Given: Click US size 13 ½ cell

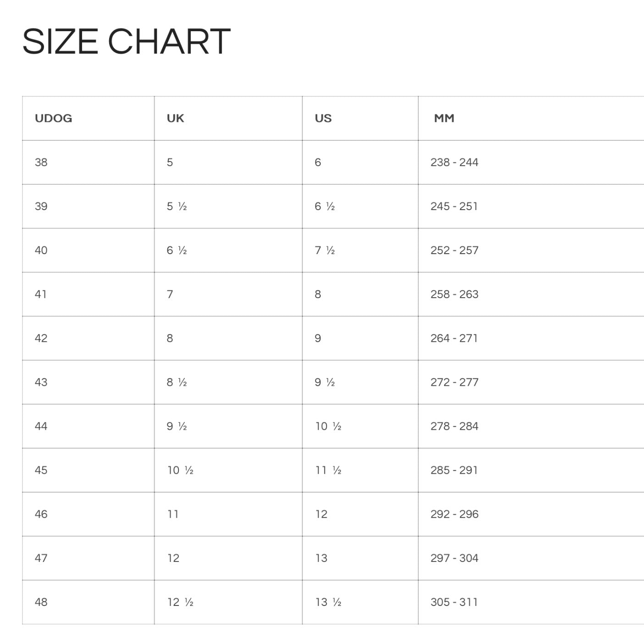Looking at the screenshot, I should (328, 602).
